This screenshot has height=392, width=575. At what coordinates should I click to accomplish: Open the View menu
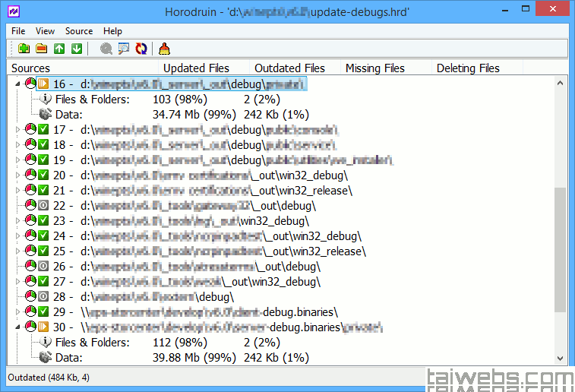pos(45,31)
